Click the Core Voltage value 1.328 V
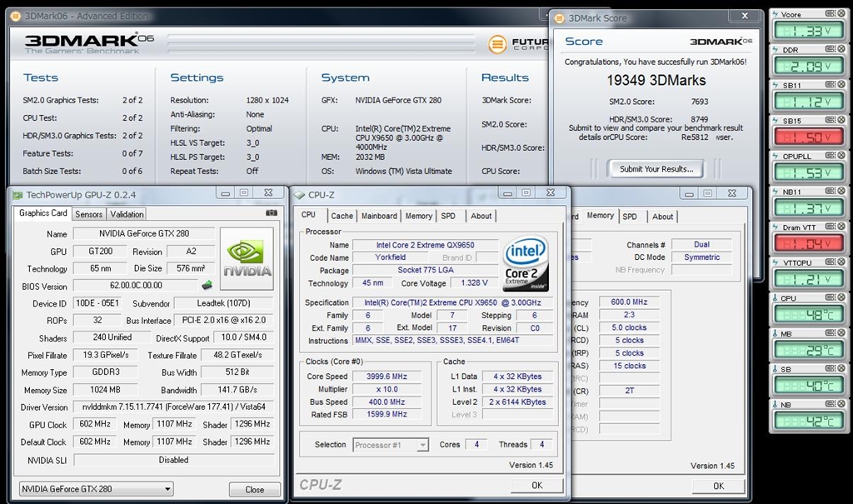 (x=474, y=283)
